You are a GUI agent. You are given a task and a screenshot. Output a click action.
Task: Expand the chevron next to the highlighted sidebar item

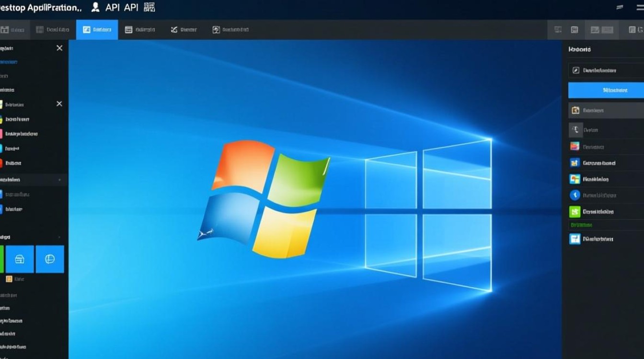click(60, 179)
